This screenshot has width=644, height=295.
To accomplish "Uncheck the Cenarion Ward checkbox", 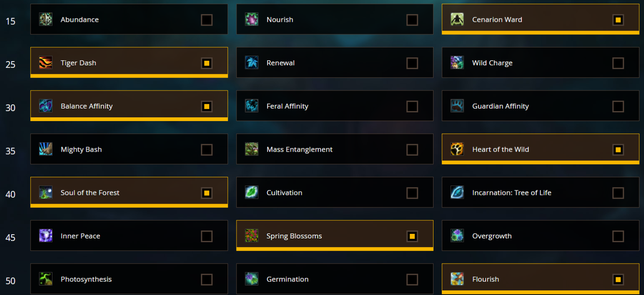I will [618, 19].
